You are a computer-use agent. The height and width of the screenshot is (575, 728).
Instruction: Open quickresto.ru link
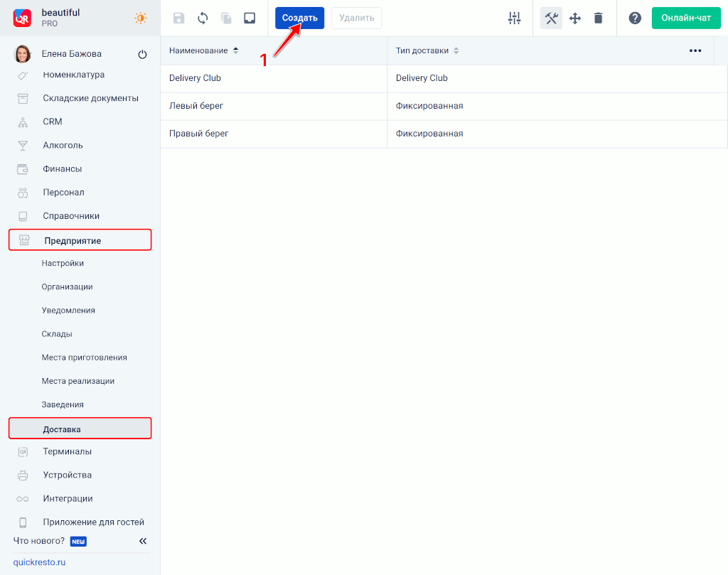[x=40, y=562]
